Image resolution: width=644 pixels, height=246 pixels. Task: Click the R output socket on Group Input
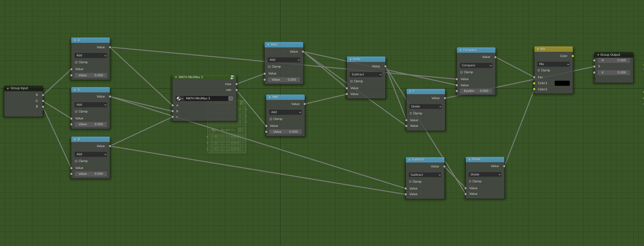point(43,95)
